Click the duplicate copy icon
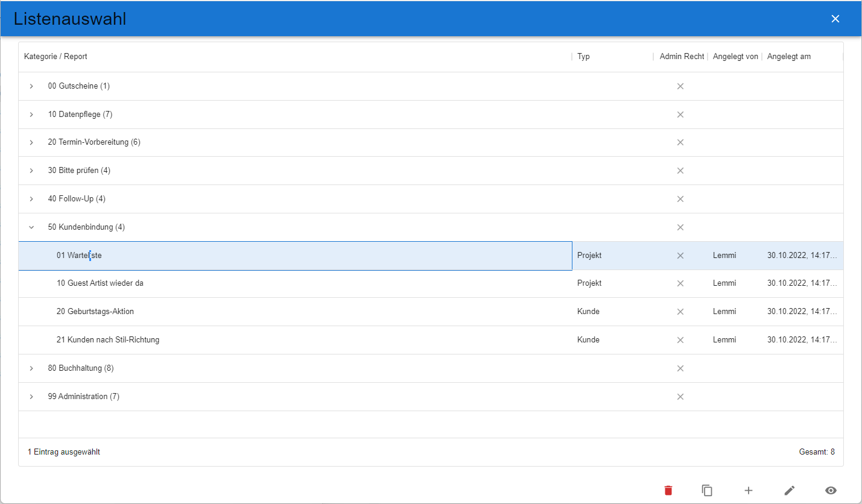862x504 pixels. tap(708, 490)
